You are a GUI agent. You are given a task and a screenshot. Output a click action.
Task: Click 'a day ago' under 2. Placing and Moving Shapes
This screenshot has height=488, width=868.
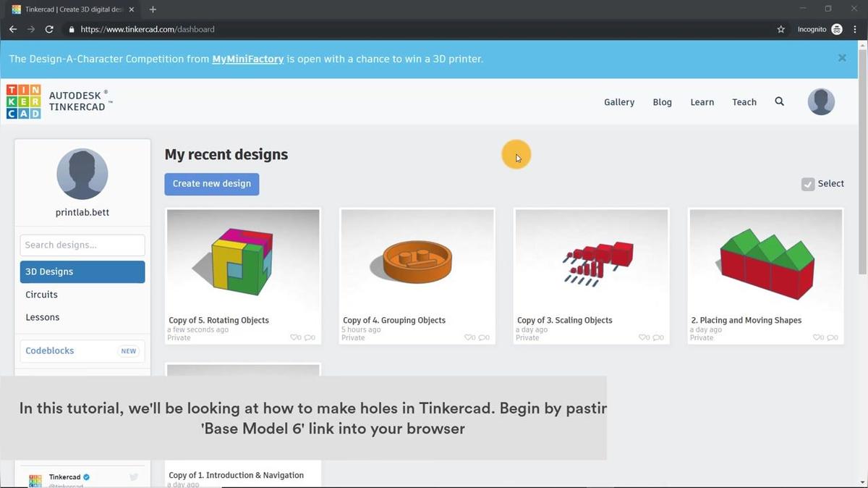click(x=706, y=329)
